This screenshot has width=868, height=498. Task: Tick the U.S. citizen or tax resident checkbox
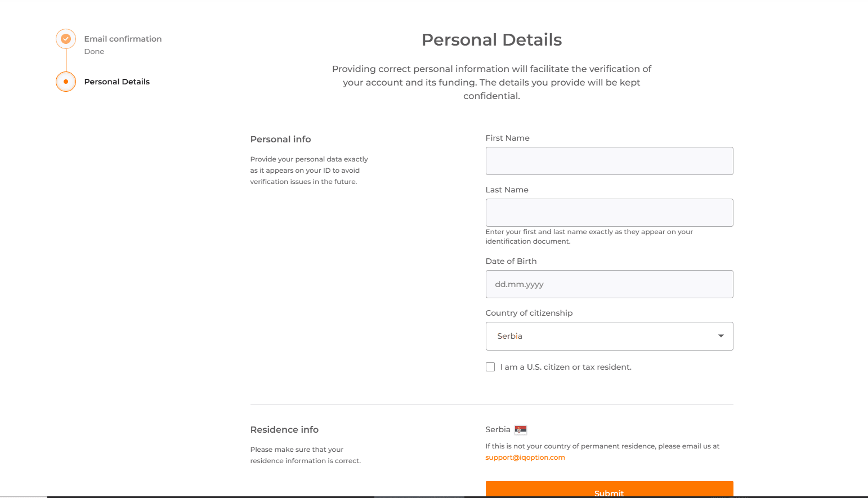click(x=490, y=367)
